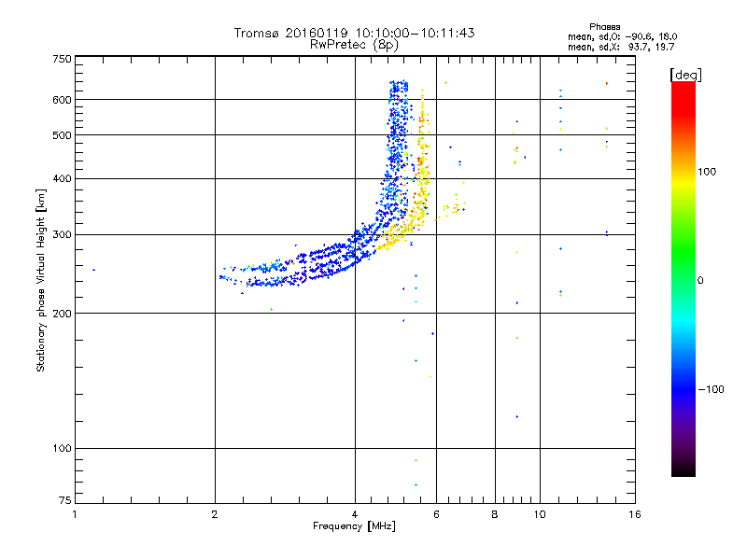Click the x-axis '16' tick label
Screen dimensions: 747x560
635,514
